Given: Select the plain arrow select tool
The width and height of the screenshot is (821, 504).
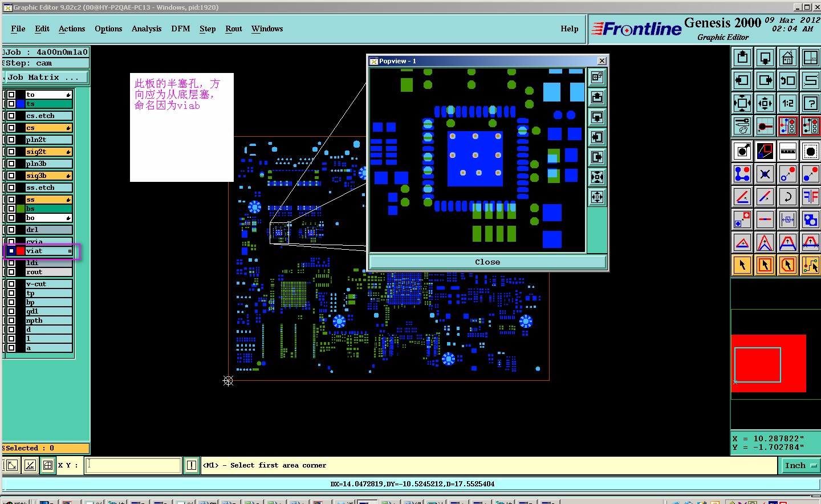Looking at the screenshot, I should (742, 265).
